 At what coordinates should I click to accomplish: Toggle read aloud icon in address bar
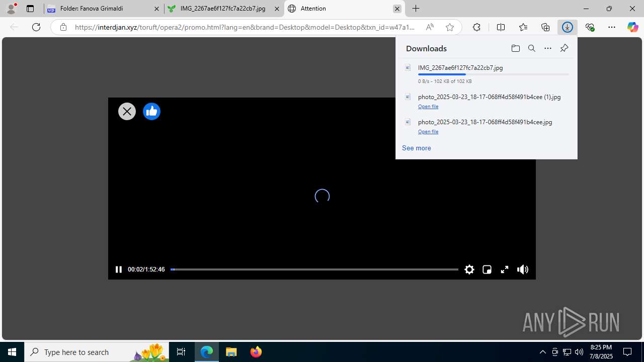click(x=430, y=27)
